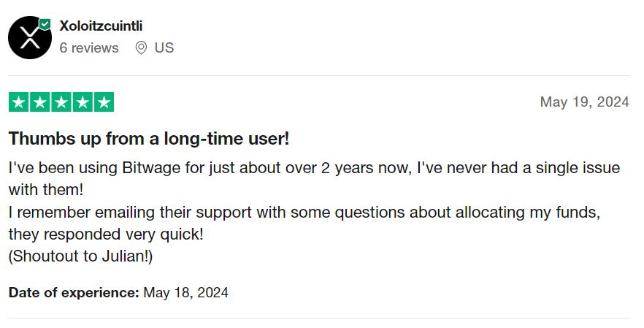Click the "they responded very quick!" line
Image resolution: width=644 pixels, height=328 pixels.
tap(106, 234)
